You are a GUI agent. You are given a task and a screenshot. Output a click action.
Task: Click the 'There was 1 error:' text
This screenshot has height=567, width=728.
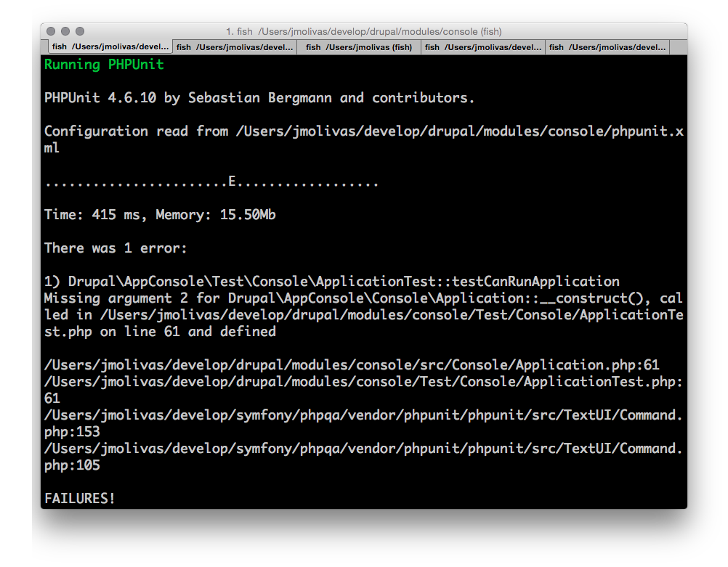point(116,248)
